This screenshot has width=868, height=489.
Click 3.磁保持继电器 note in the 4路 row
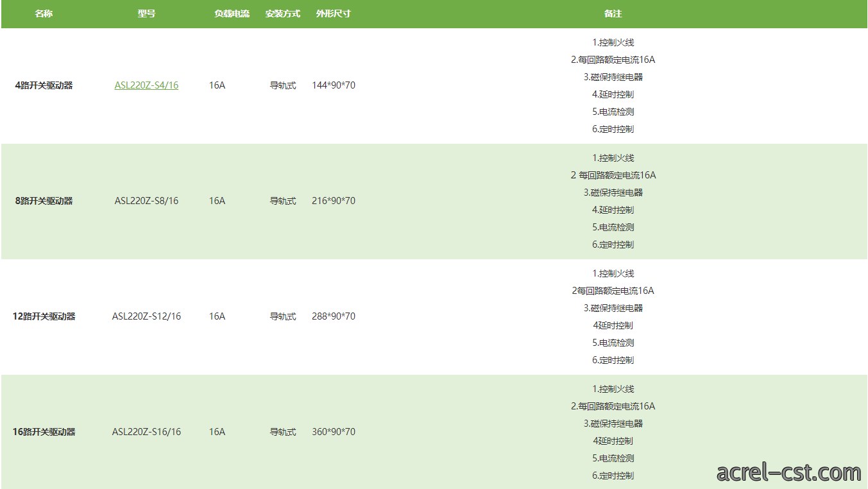[x=613, y=77]
